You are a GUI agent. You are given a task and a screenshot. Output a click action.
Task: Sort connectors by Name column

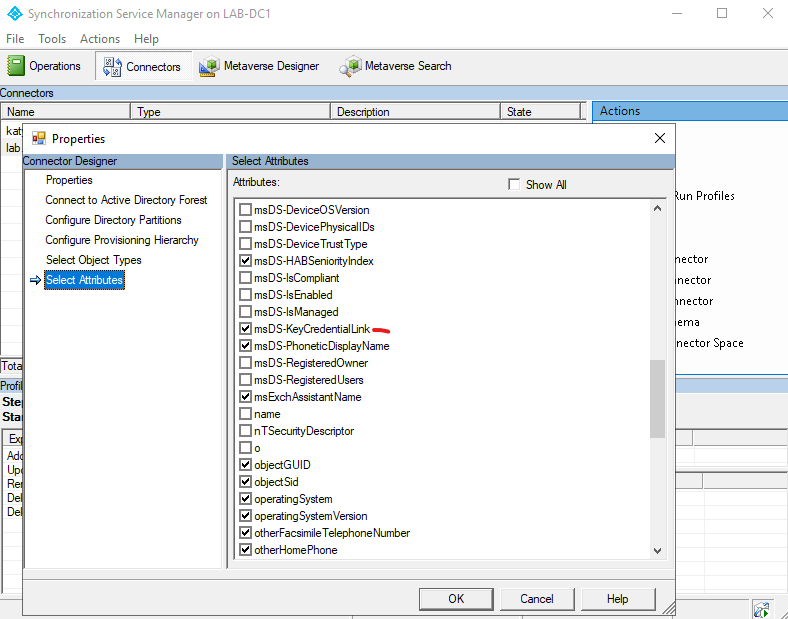pyautogui.click(x=65, y=112)
